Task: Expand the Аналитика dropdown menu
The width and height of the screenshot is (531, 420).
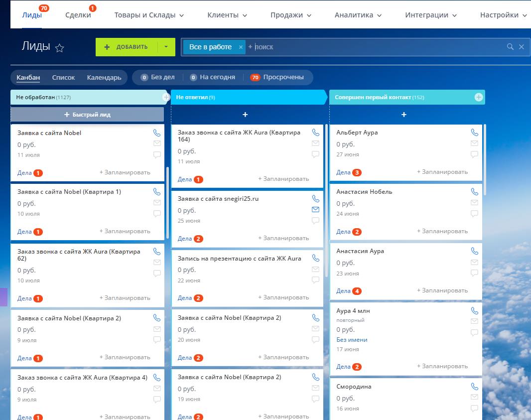Action: pyautogui.click(x=358, y=15)
